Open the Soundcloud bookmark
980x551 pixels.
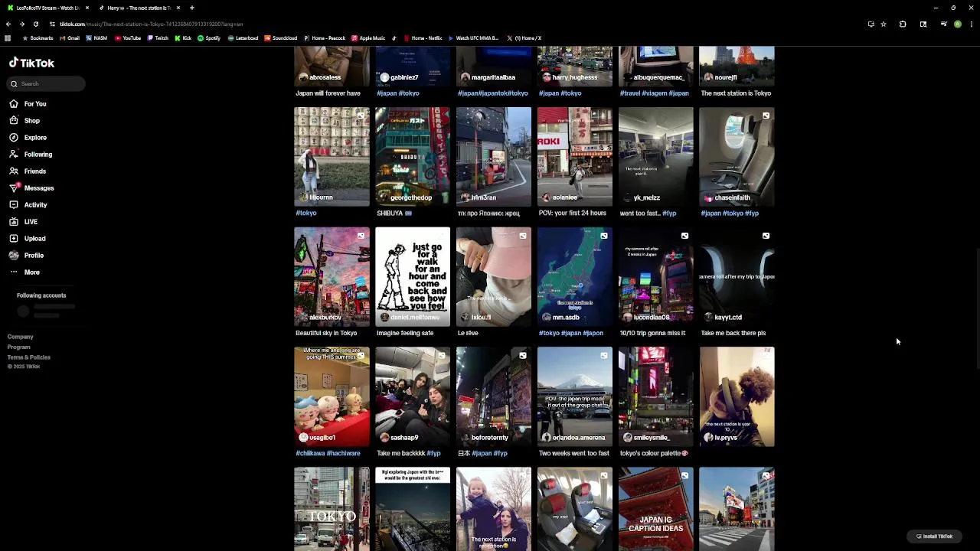pyautogui.click(x=281, y=38)
